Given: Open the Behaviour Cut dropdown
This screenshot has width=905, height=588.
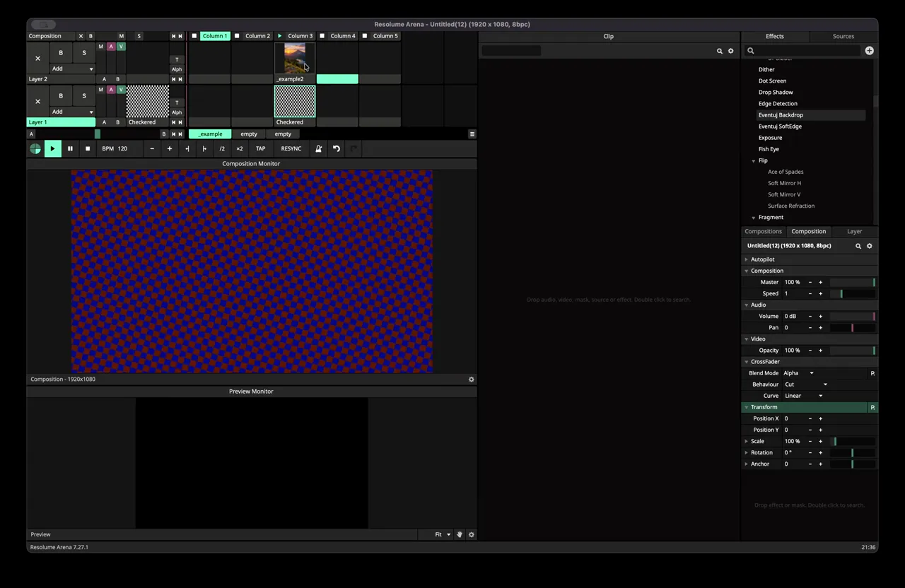Looking at the screenshot, I should click(805, 384).
